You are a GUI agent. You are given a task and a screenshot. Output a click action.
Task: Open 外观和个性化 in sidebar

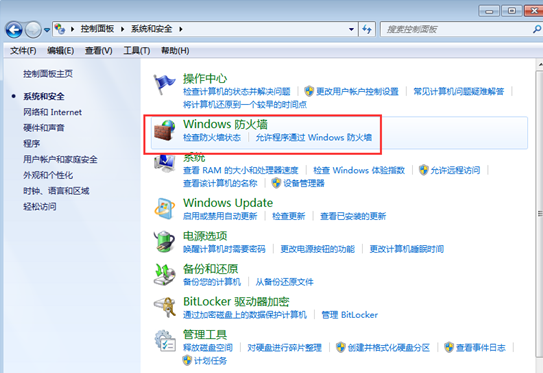(48, 175)
